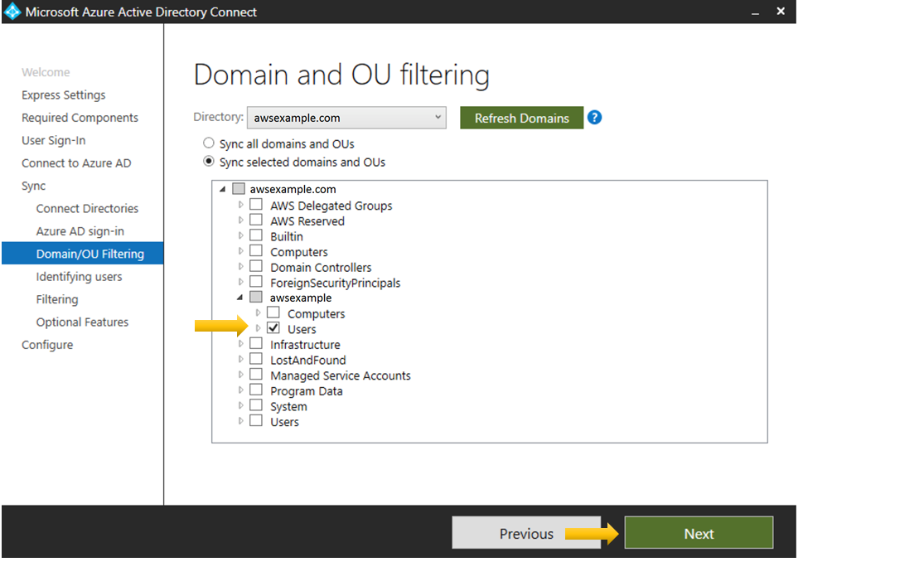Navigate to Connect to Azure AD step
This screenshot has height=562, width=924.
pyautogui.click(x=75, y=162)
